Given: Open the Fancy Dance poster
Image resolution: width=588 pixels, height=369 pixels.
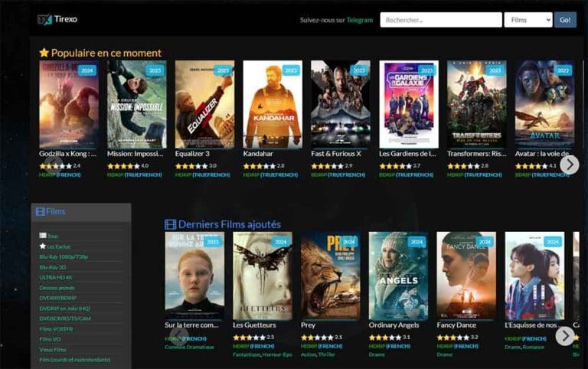Looking at the screenshot, I should click(x=466, y=276).
